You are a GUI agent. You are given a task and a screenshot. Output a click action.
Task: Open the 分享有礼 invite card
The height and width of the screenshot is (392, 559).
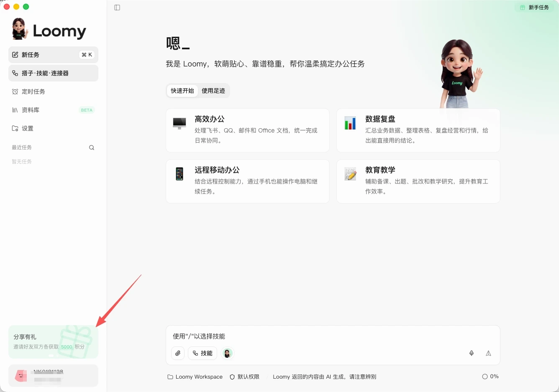point(53,342)
